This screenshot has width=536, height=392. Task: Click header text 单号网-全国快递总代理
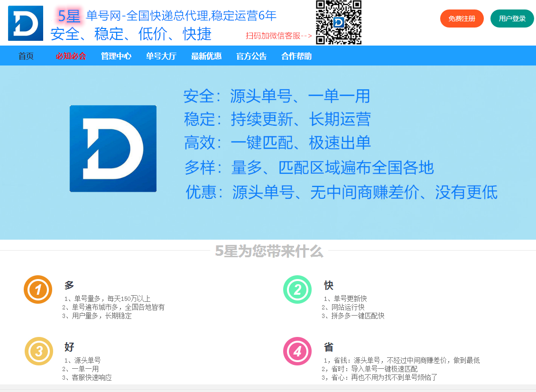pos(147,16)
